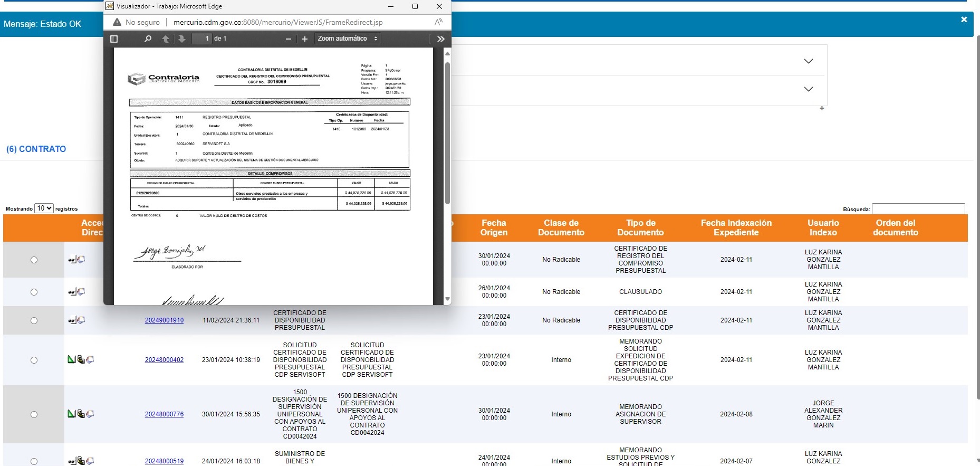Viewport: 980px width, 466px height.
Task: Open the records-per-page dropdown showing 10
Action: tap(44, 208)
